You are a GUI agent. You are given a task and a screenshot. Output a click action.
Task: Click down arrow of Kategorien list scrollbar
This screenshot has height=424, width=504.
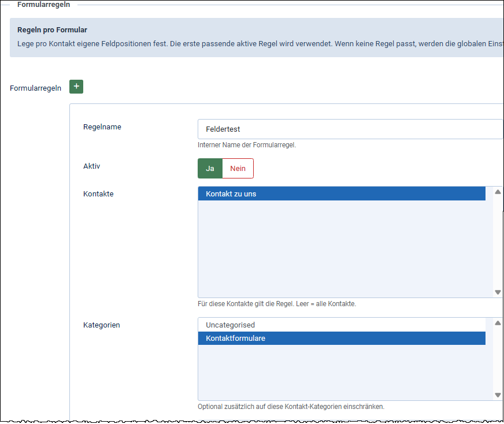(498, 395)
